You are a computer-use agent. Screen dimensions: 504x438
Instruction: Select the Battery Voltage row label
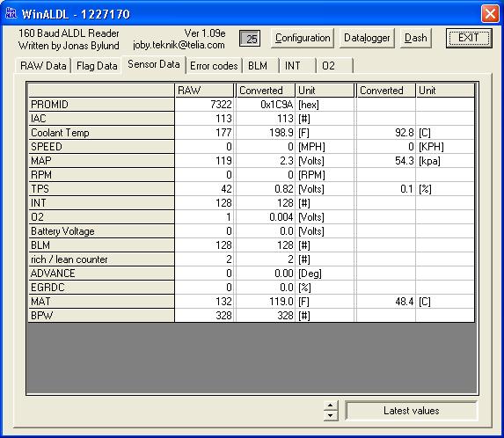[101, 231]
